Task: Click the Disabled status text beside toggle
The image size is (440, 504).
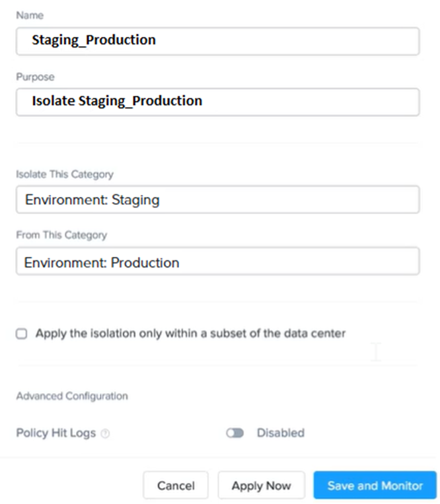Action: [x=280, y=433]
